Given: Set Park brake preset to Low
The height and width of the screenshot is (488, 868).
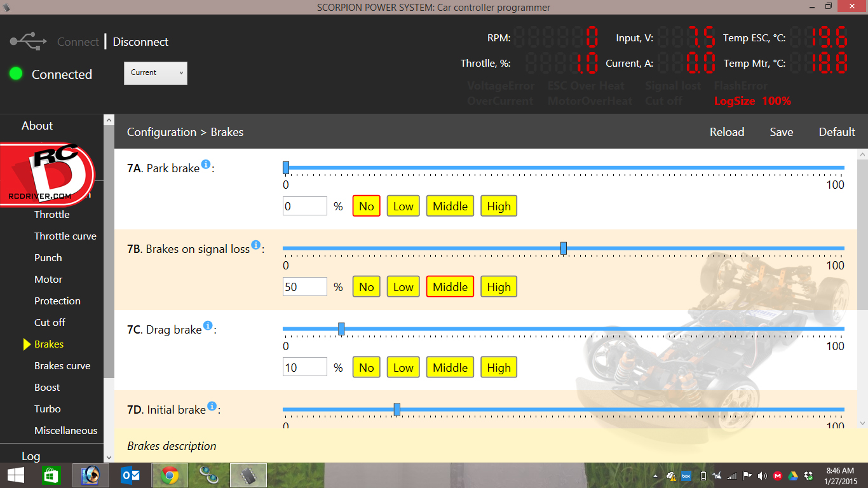Looking at the screenshot, I should (x=403, y=206).
